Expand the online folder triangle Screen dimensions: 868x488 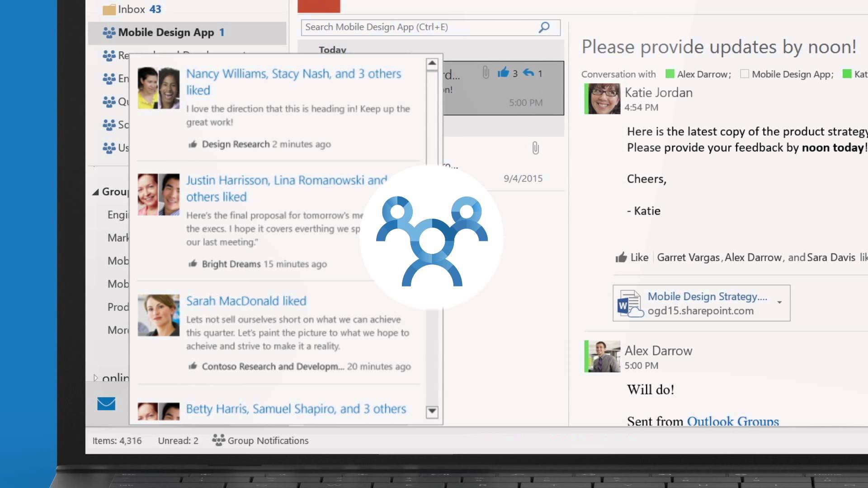pyautogui.click(x=95, y=378)
